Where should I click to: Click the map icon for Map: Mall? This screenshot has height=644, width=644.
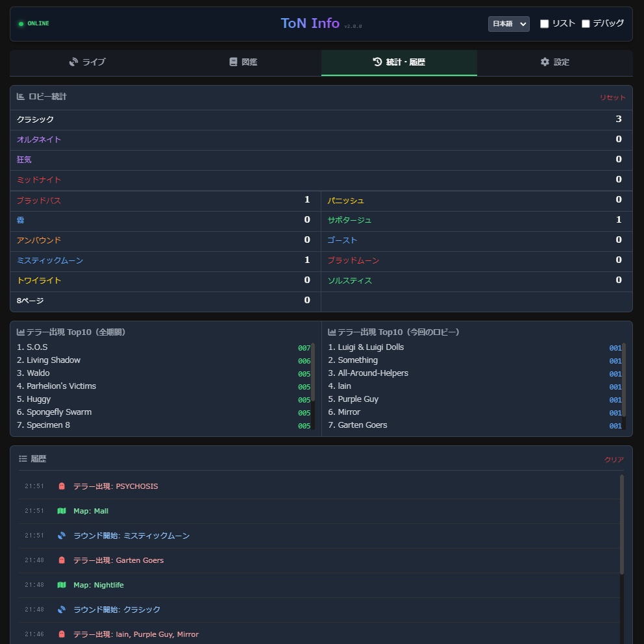tap(62, 511)
